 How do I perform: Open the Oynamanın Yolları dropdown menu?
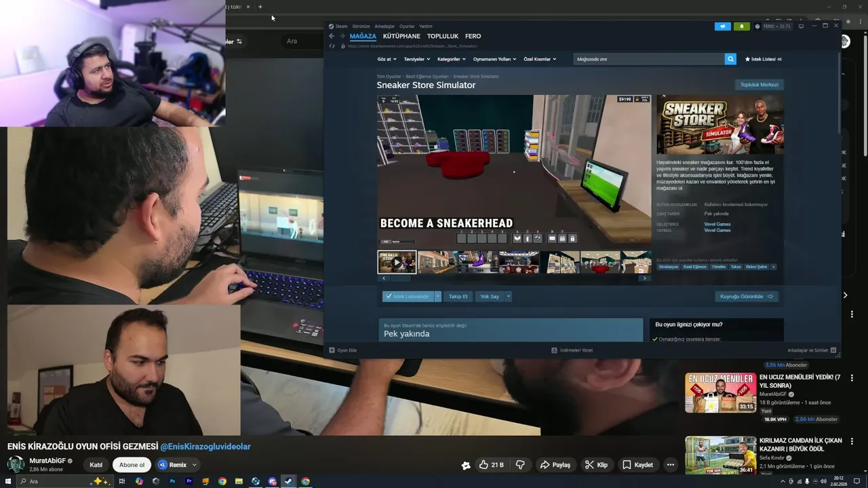click(494, 59)
